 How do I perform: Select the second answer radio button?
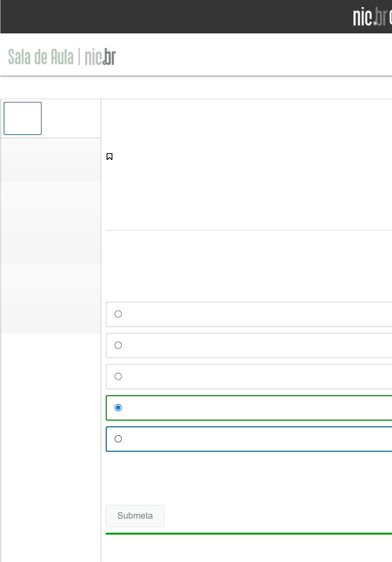tap(118, 345)
